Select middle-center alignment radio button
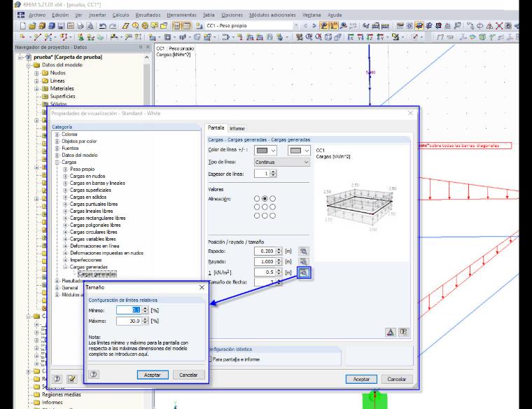This screenshot has height=409, width=532. tap(265, 207)
